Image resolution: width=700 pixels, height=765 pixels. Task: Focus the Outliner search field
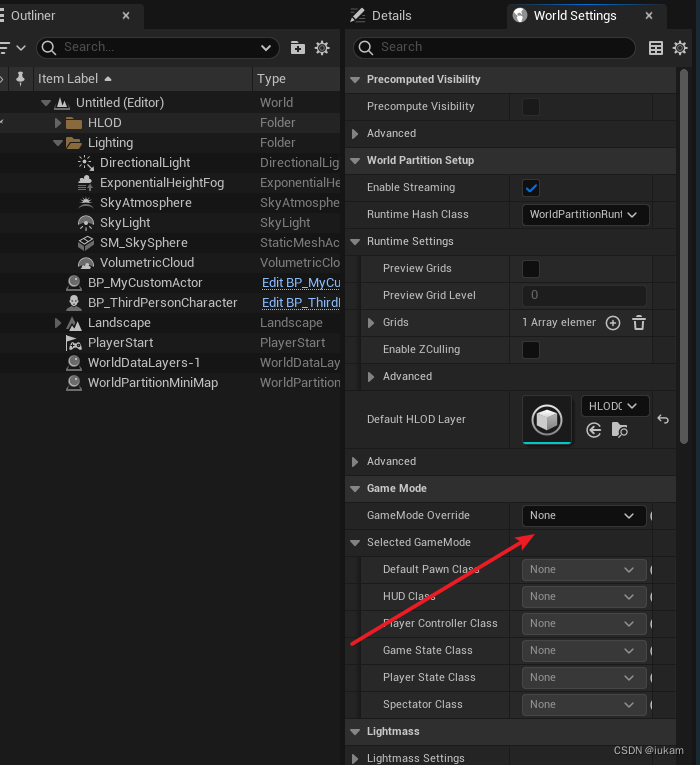point(158,48)
